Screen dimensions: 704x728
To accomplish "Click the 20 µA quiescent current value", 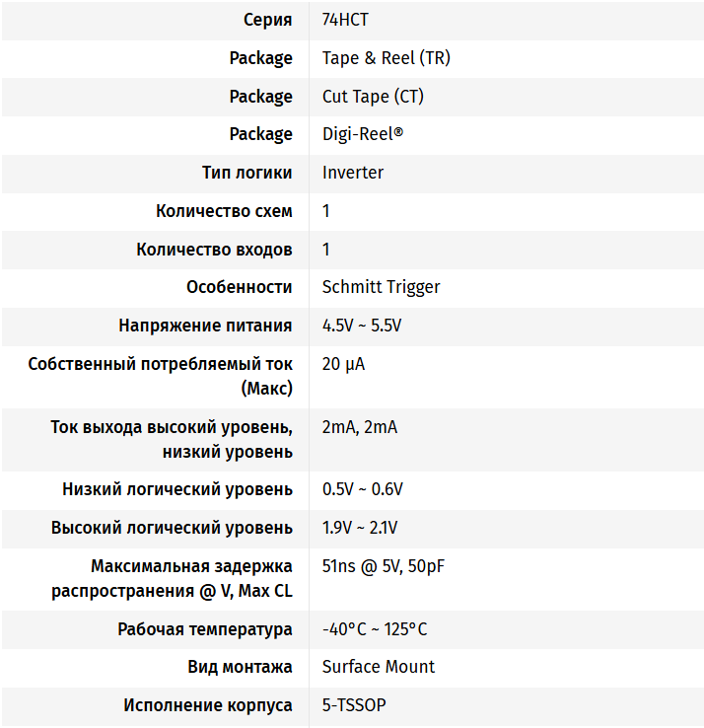I will tap(343, 364).
